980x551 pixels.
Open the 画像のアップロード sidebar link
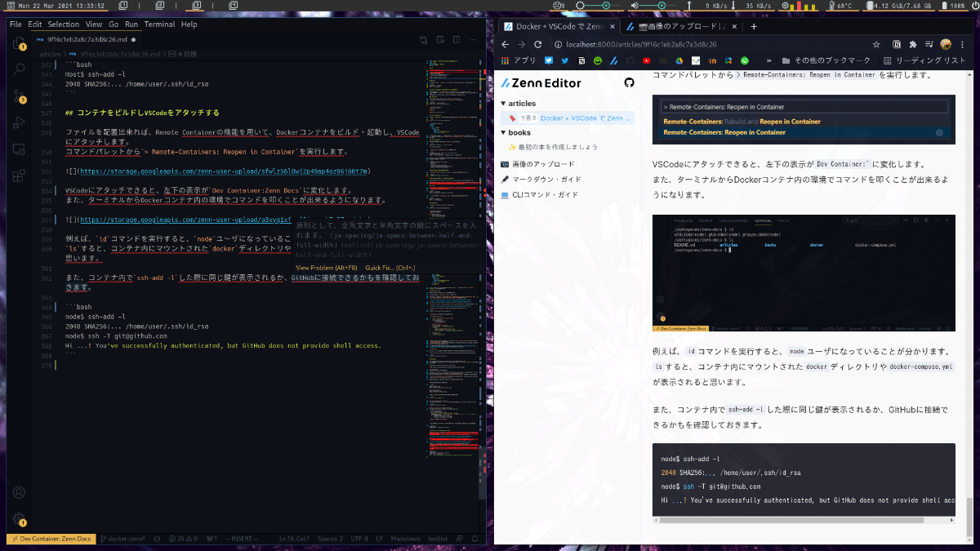(537, 164)
